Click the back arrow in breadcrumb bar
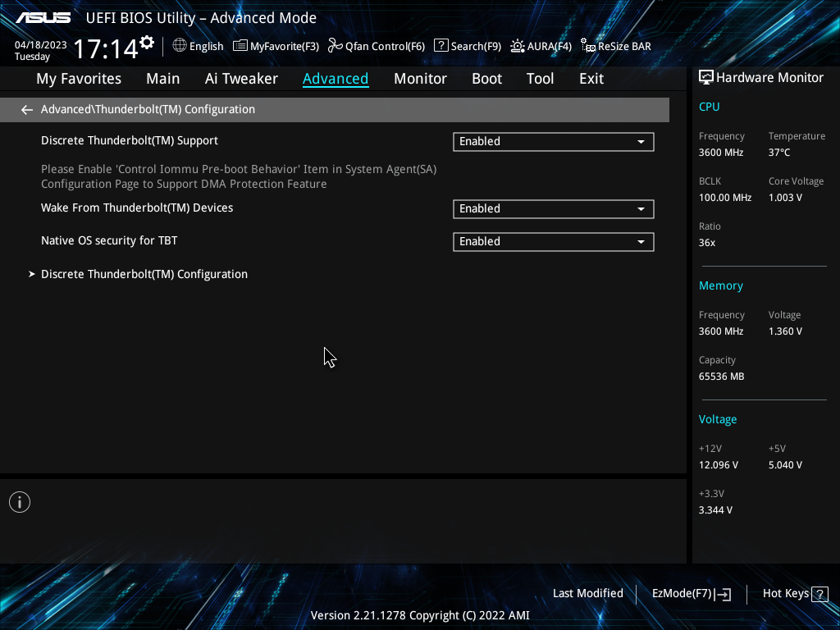Screen dimensions: 840x630 click(x=27, y=110)
